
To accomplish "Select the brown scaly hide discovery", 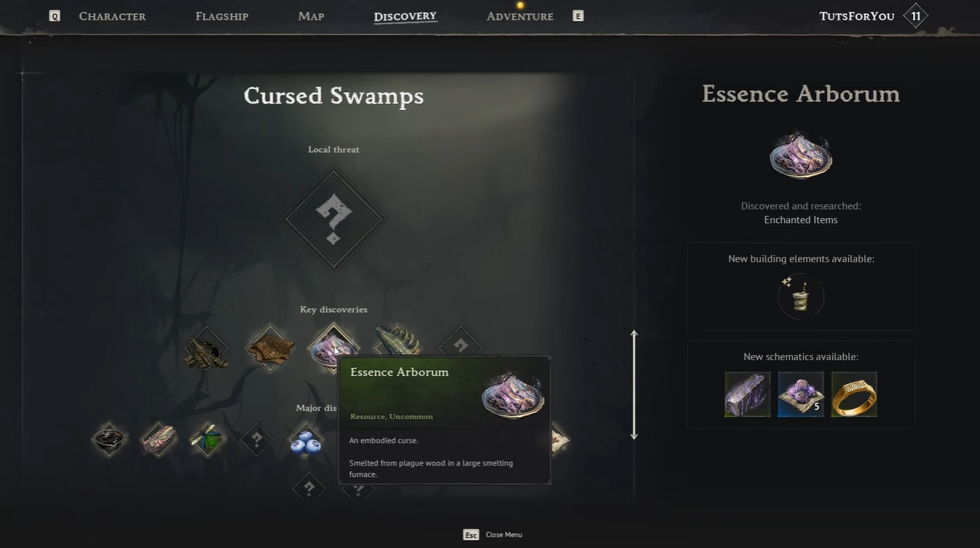I will (x=270, y=348).
